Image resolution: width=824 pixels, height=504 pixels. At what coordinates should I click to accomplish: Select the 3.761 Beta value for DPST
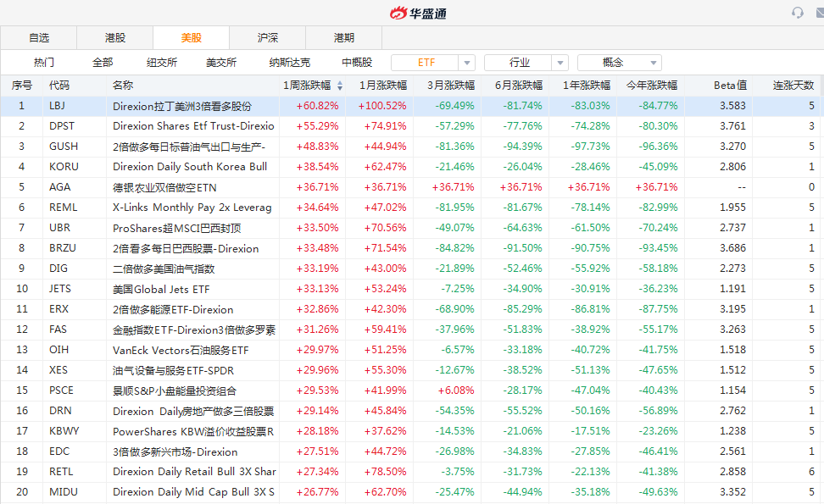click(732, 126)
